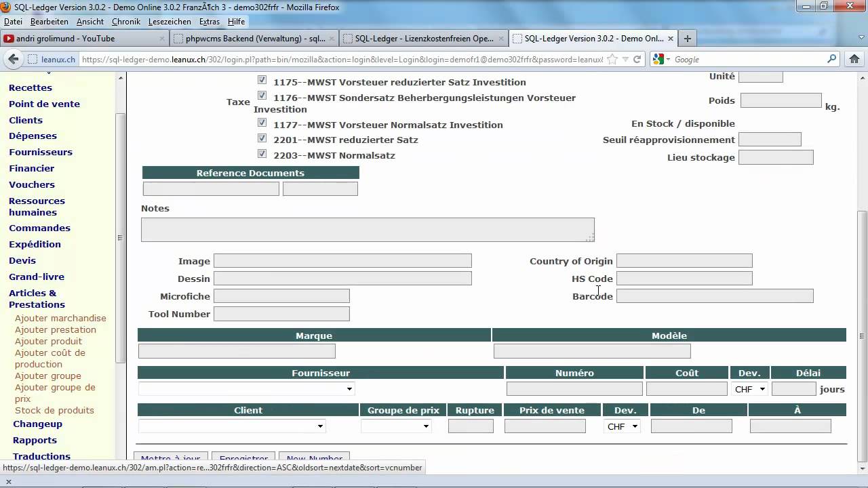Click the Mettre à jour button

pos(170,457)
